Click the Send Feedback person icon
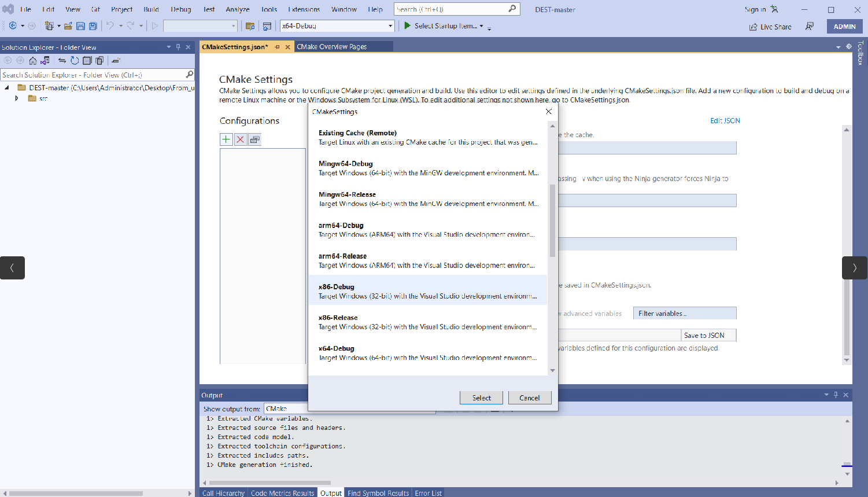Screen dimensions: 868x497 pyautogui.click(x=810, y=26)
